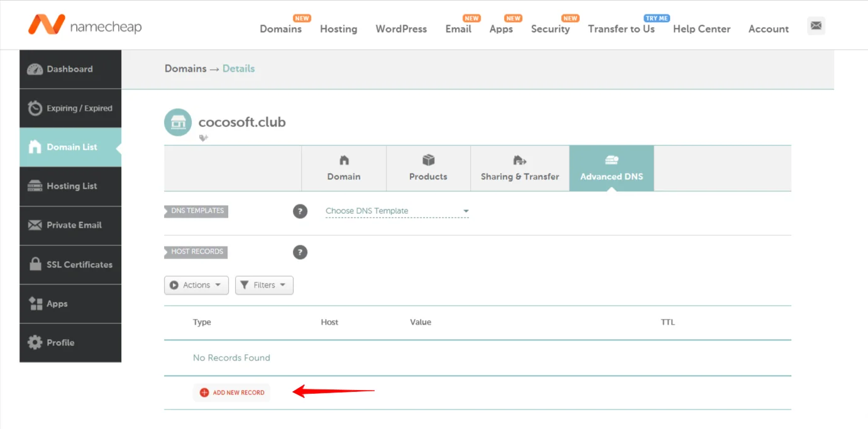
Task: Open the Account menu
Action: pos(768,29)
